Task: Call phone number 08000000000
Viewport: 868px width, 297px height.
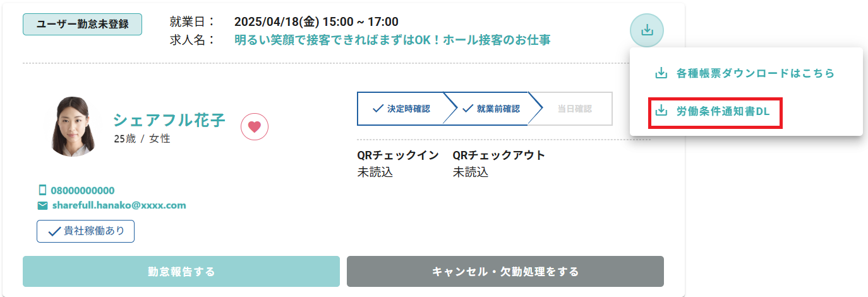Action: click(83, 190)
